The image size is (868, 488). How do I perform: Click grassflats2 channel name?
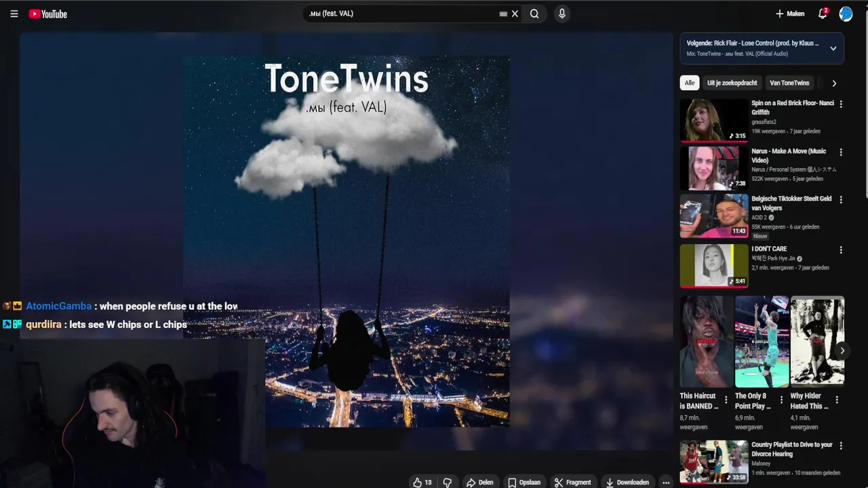point(764,122)
